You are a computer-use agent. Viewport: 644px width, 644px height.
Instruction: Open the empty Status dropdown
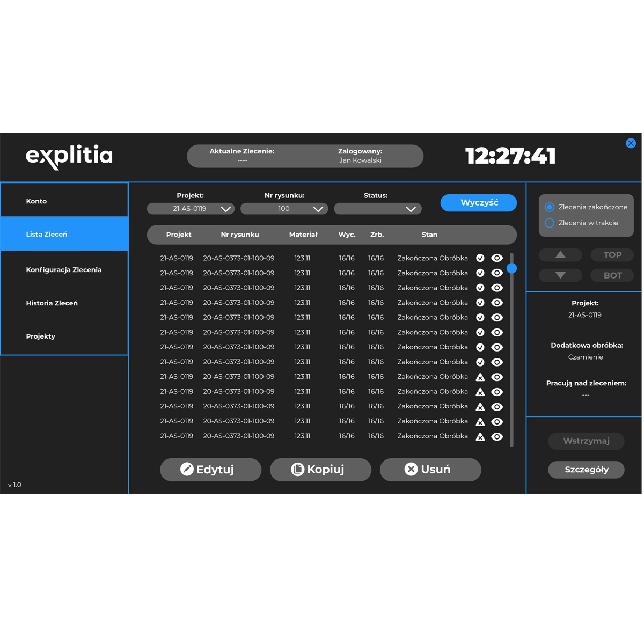[377, 209]
